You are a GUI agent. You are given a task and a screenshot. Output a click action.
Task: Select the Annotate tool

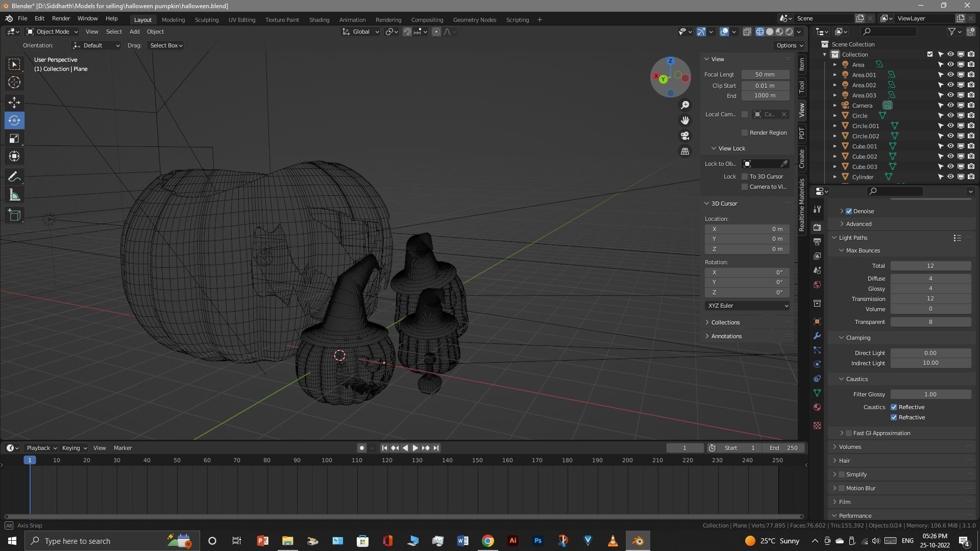click(14, 177)
